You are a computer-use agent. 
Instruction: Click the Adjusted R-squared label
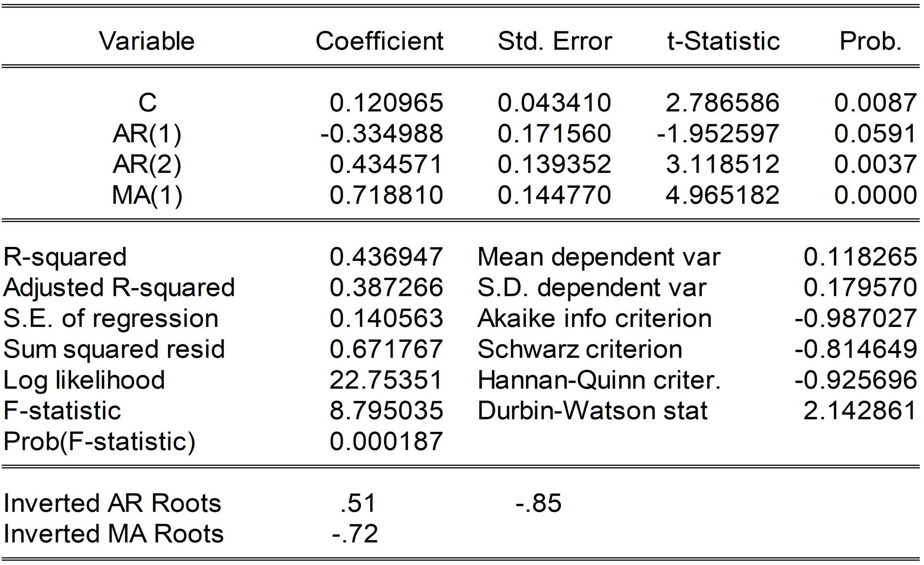tap(119, 288)
